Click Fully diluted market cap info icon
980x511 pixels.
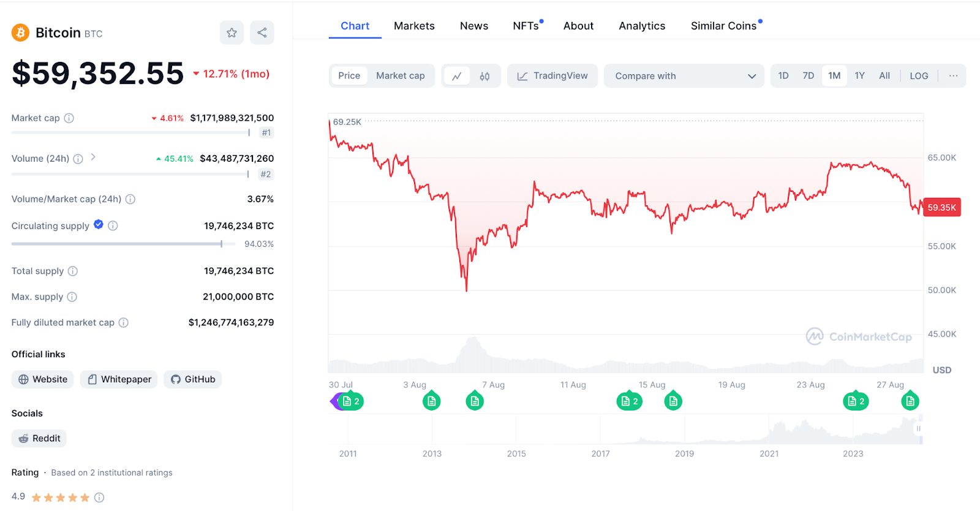point(124,322)
